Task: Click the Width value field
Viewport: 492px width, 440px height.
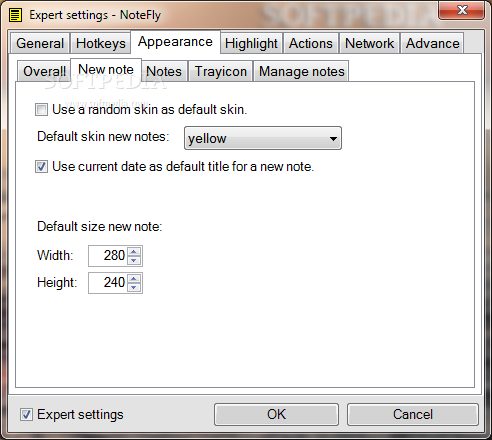Action: click(107, 256)
